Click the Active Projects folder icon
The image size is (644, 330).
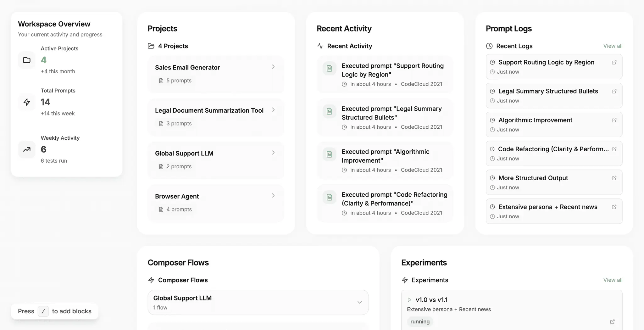(27, 60)
